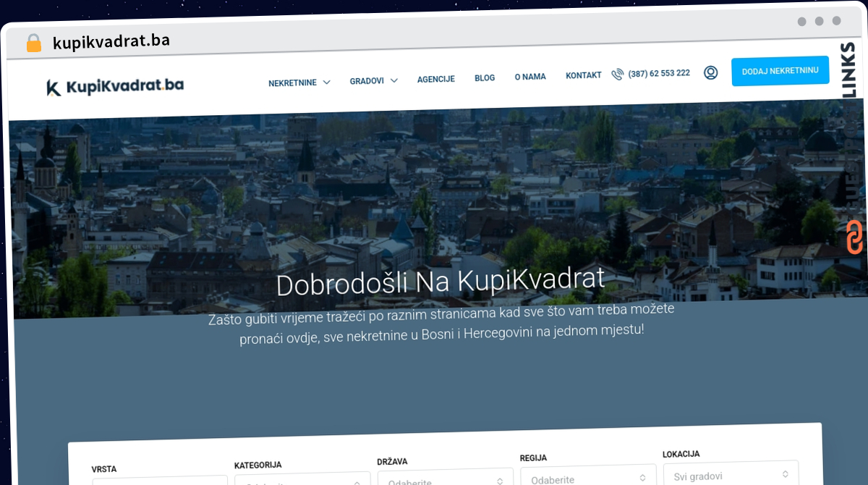The height and width of the screenshot is (485, 868).
Task: Expand the Gradovi menu
Action: [x=373, y=81]
